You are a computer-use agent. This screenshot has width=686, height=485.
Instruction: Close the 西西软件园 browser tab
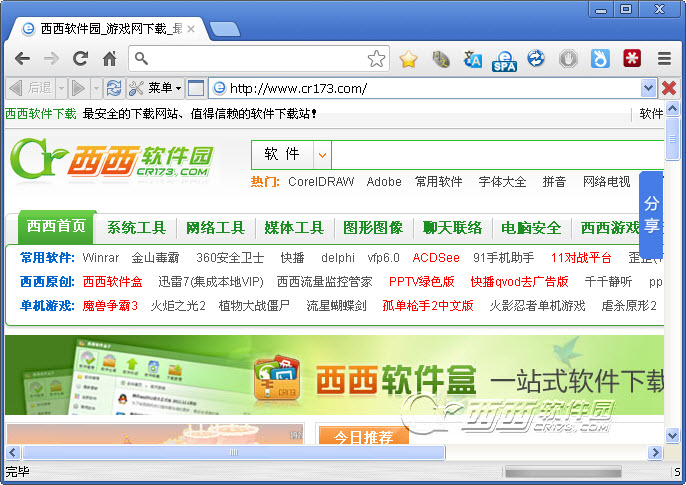point(191,29)
